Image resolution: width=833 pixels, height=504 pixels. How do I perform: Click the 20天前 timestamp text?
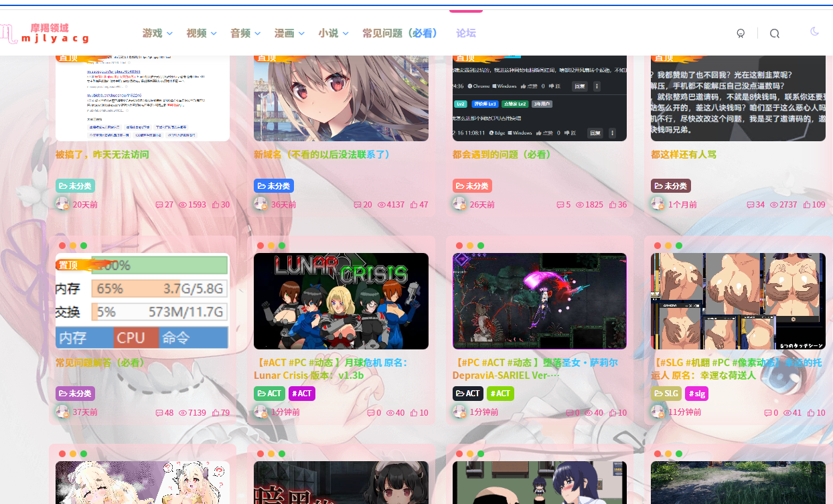(x=85, y=205)
